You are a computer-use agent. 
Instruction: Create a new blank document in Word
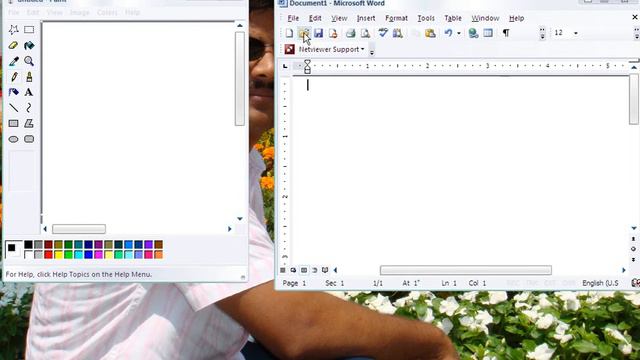tap(289, 33)
